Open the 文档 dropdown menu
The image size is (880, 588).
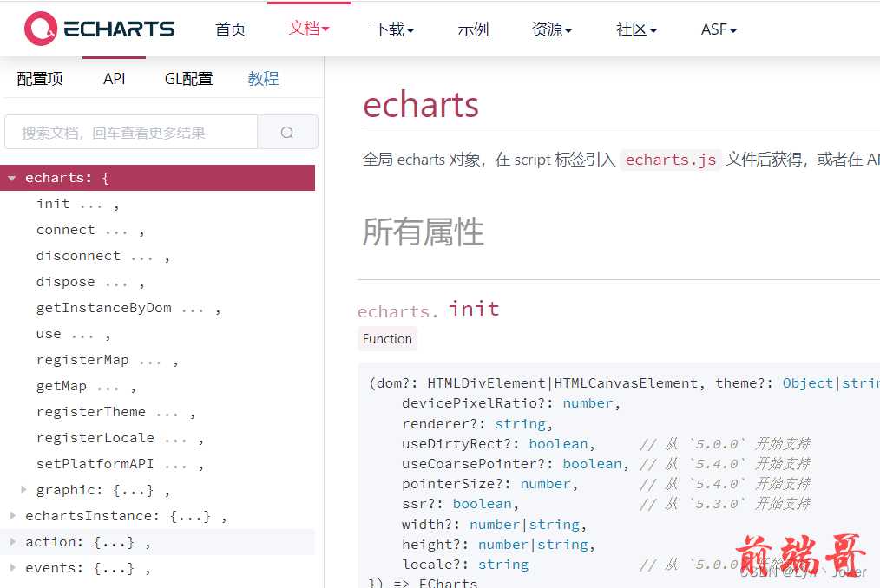pos(309,28)
